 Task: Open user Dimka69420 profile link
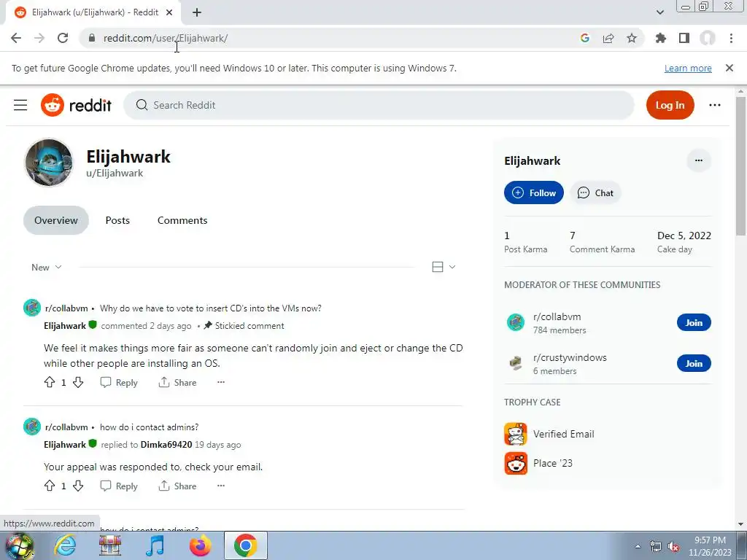coord(166,444)
